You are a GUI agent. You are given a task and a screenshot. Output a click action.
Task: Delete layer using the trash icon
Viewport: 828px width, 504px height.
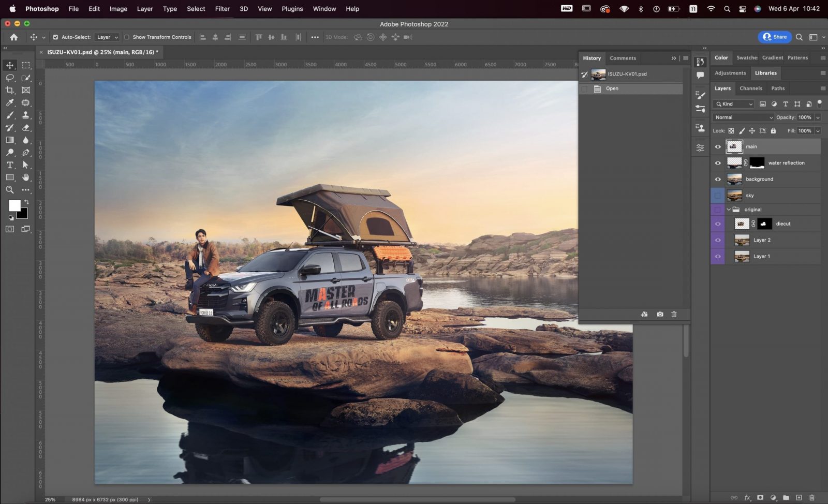coord(811,497)
